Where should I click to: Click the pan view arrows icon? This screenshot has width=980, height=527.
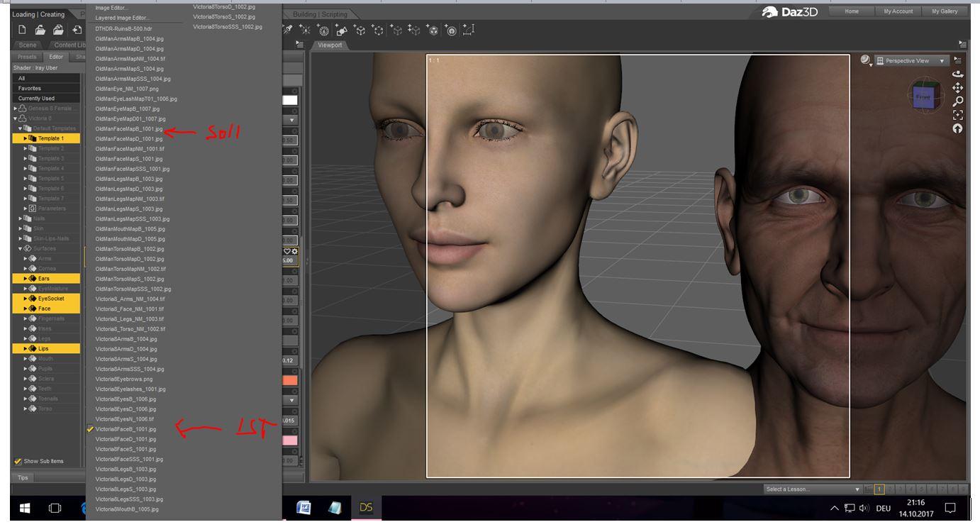(957, 88)
